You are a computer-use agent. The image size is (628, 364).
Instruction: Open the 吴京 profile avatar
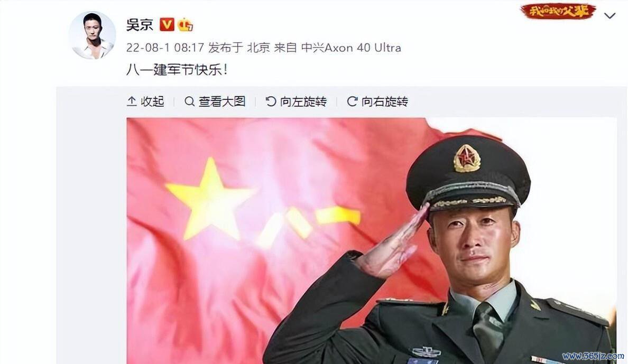(x=92, y=35)
